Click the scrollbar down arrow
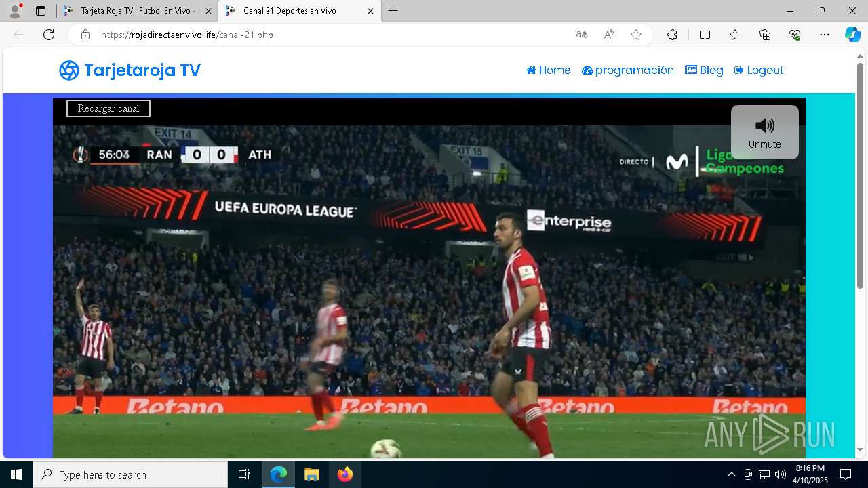Viewport: 868px width, 488px height. click(x=860, y=450)
